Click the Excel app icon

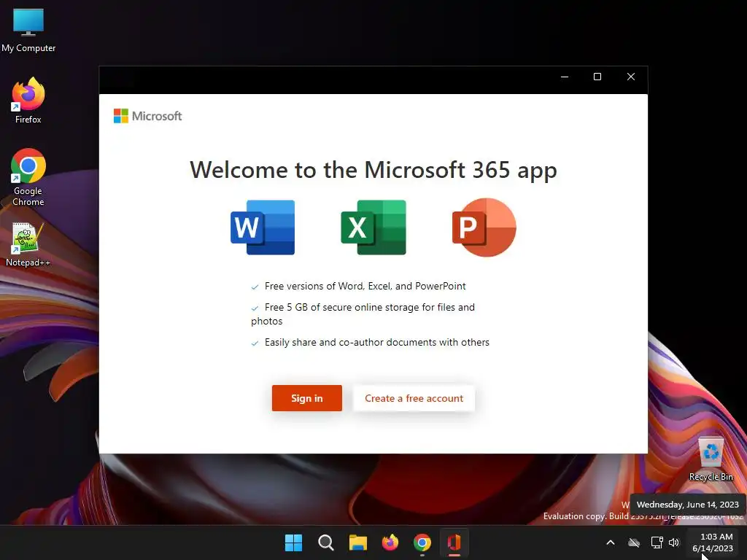373,227
